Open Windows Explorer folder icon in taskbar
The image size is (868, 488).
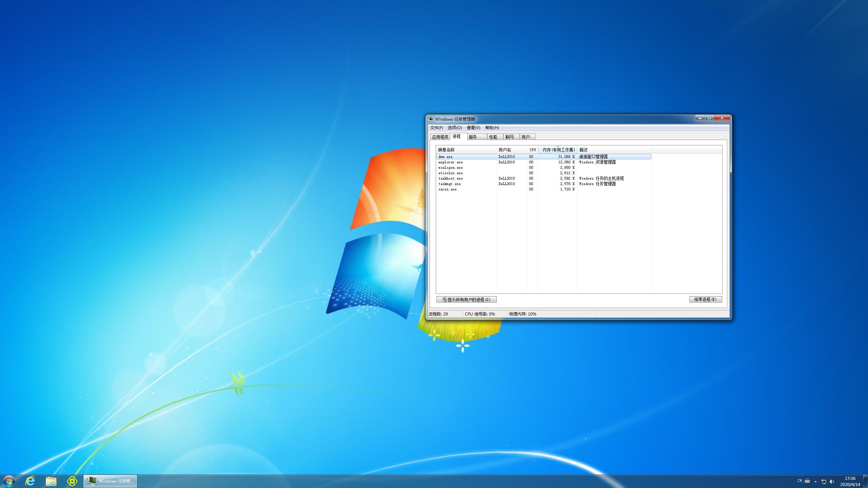tap(51, 481)
